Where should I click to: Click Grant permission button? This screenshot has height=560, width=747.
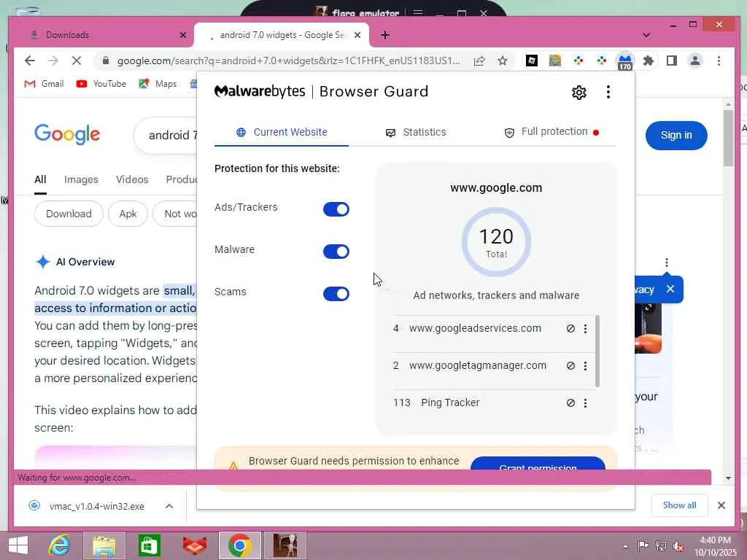pyautogui.click(x=538, y=463)
